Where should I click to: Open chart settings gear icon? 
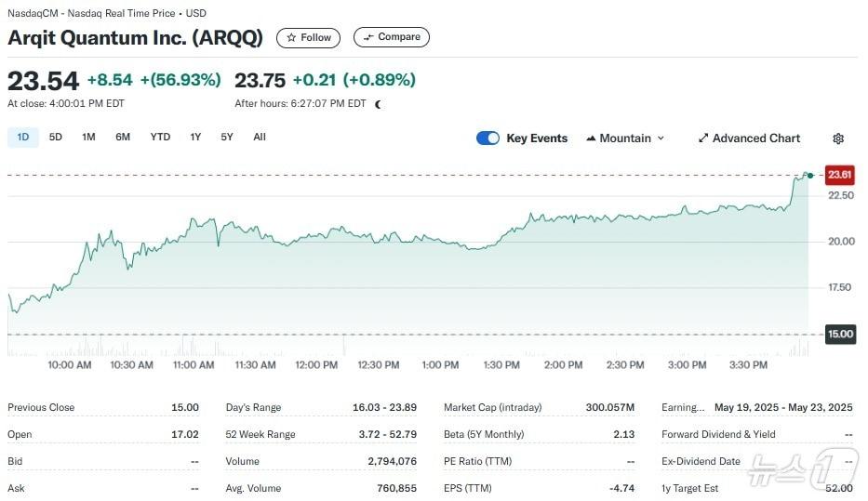(838, 138)
